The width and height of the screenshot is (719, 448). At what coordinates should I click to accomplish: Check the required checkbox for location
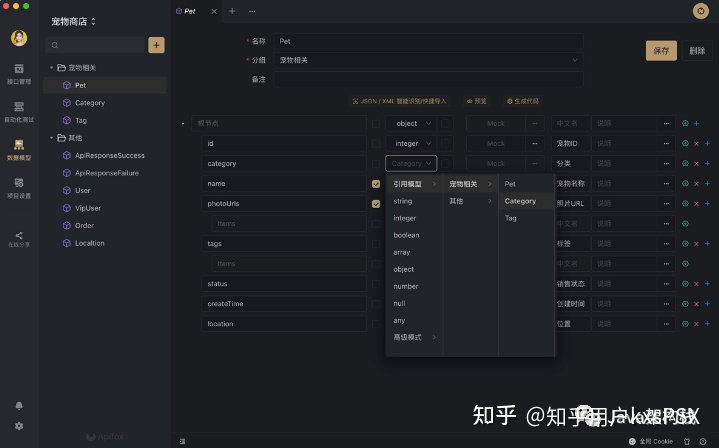376,324
